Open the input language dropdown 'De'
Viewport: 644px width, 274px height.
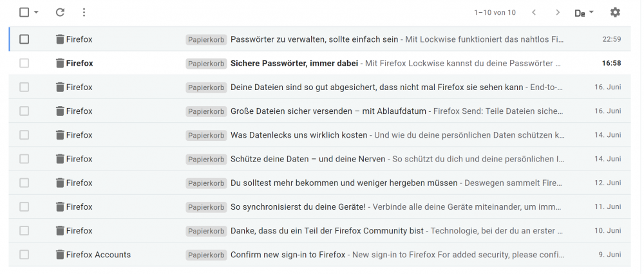click(x=583, y=13)
